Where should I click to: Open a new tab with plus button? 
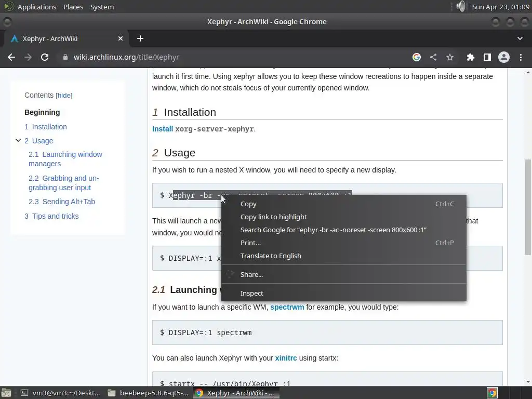[x=140, y=38]
